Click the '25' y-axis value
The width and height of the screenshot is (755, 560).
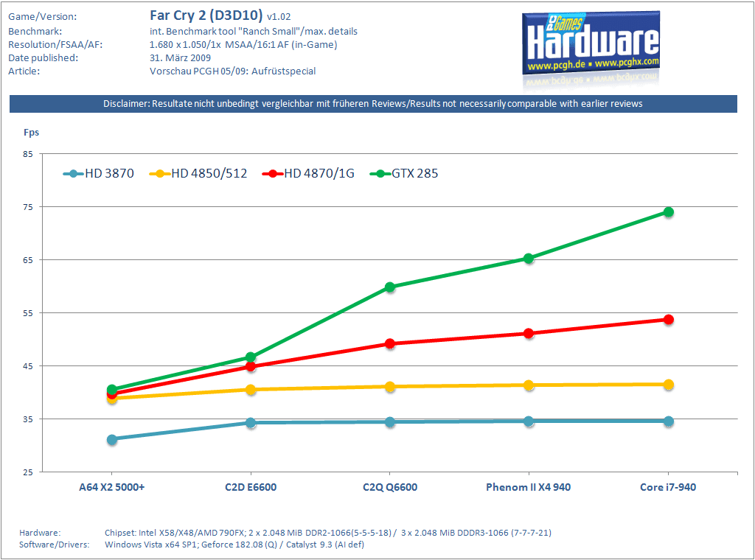28,472
